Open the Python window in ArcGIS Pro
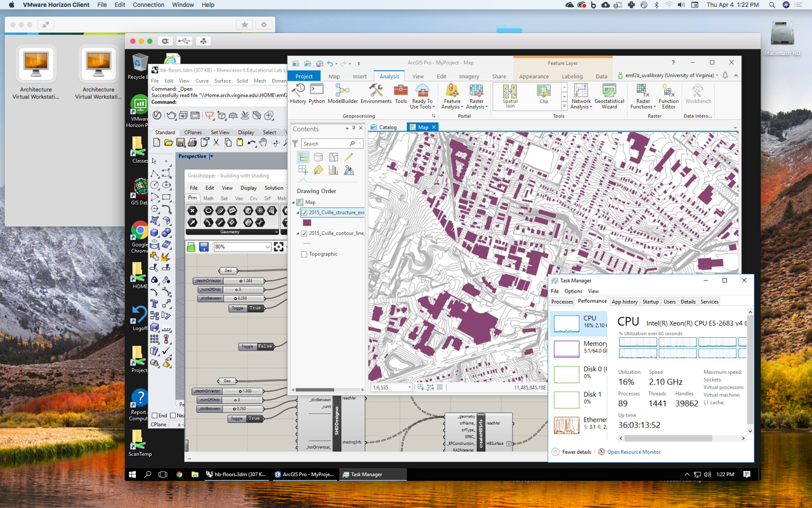812x508 pixels. click(317, 95)
